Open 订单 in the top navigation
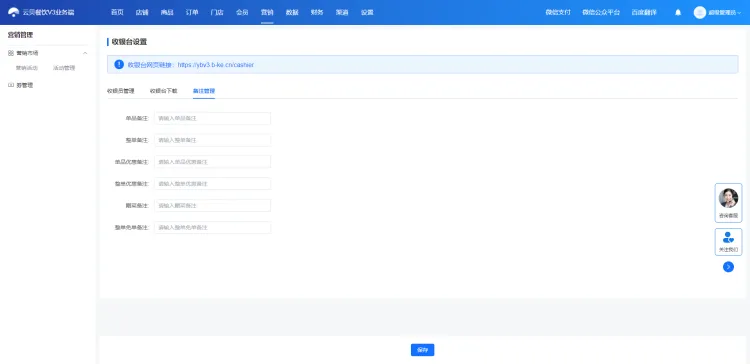The height and width of the screenshot is (364, 750). tap(192, 12)
